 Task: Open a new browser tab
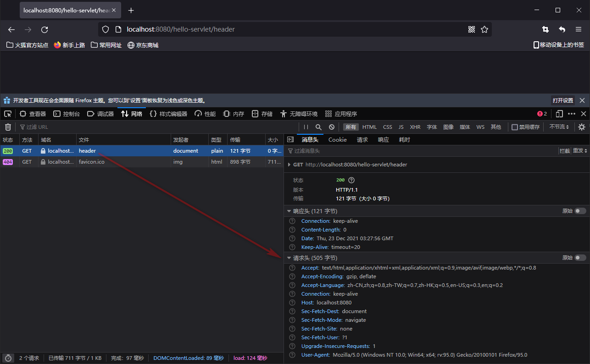coord(131,10)
